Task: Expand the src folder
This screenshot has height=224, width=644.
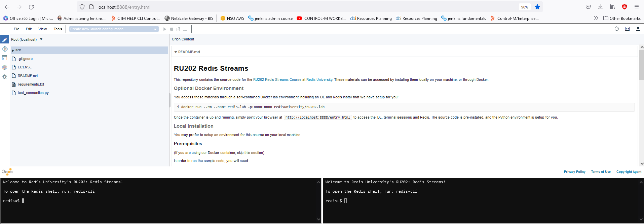Action: click(13, 50)
